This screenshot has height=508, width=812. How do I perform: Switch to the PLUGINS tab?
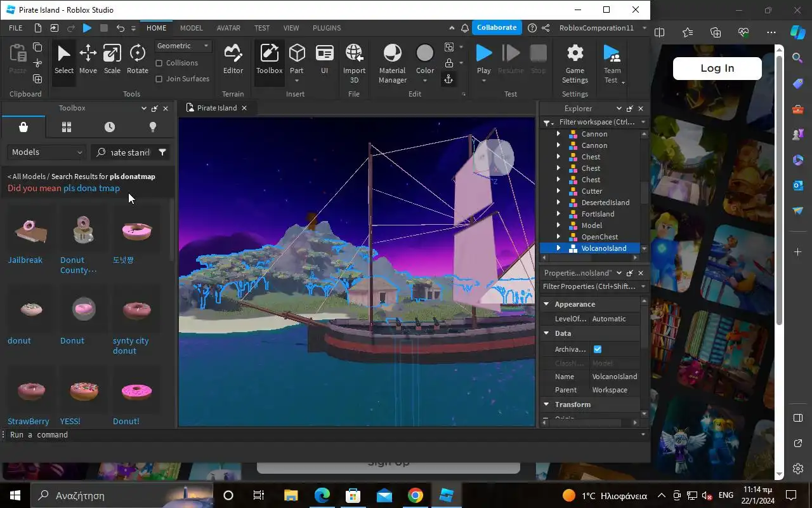click(x=327, y=28)
